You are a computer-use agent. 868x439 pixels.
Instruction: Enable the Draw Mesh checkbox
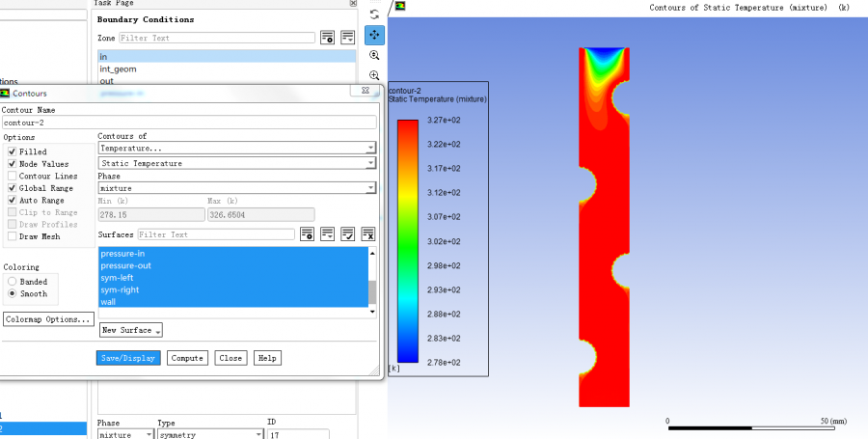12,236
